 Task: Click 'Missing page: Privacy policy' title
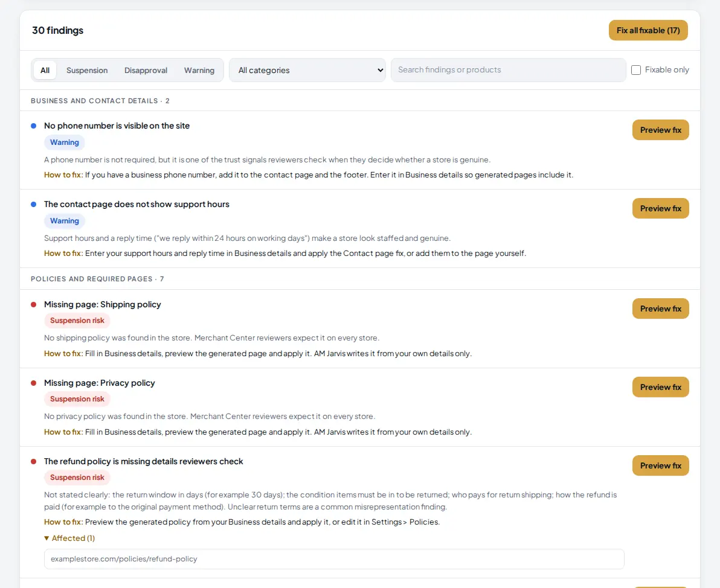[x=99, y=383]
